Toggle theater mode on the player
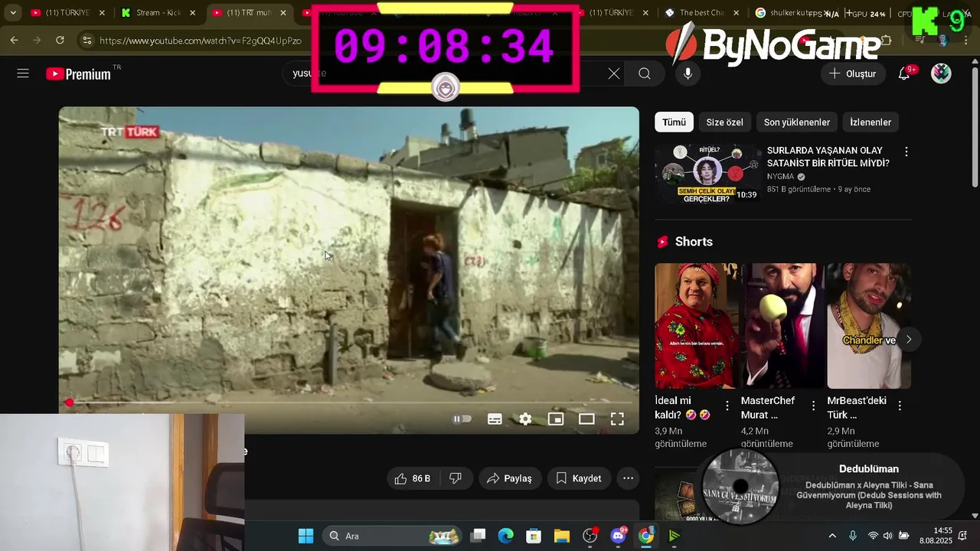Screen dimensions: 980x551 point(586,419)
